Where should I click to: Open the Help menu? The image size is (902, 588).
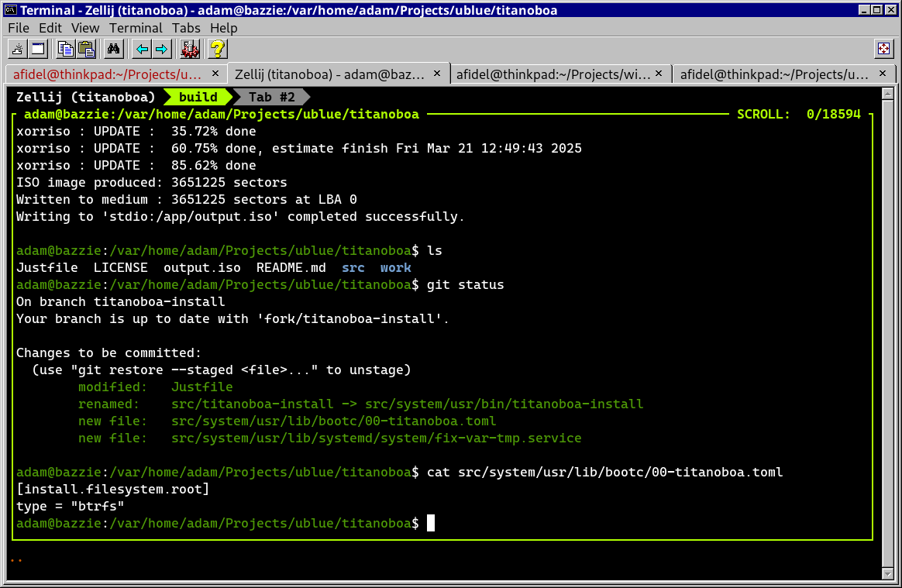point(223,28)
